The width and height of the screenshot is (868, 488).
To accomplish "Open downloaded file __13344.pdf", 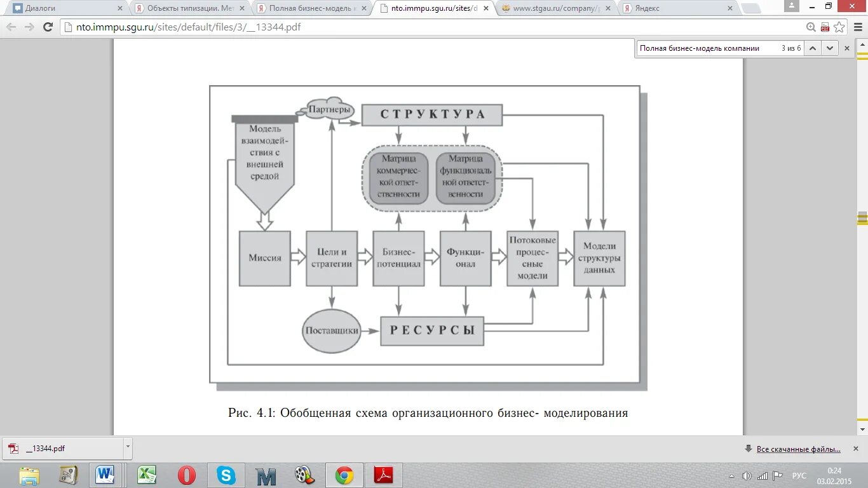I will [x=62, y=448].
